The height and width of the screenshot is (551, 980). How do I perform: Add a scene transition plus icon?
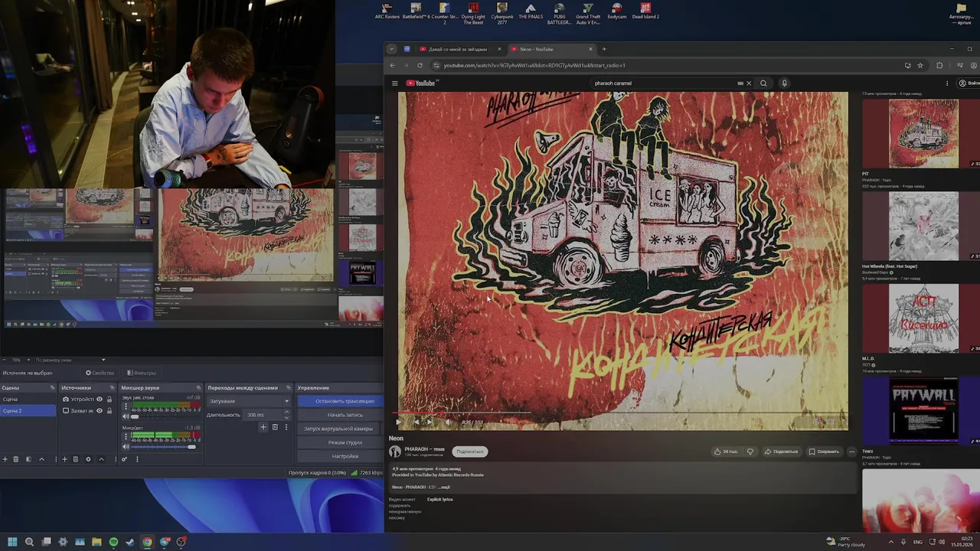point(263,427)
